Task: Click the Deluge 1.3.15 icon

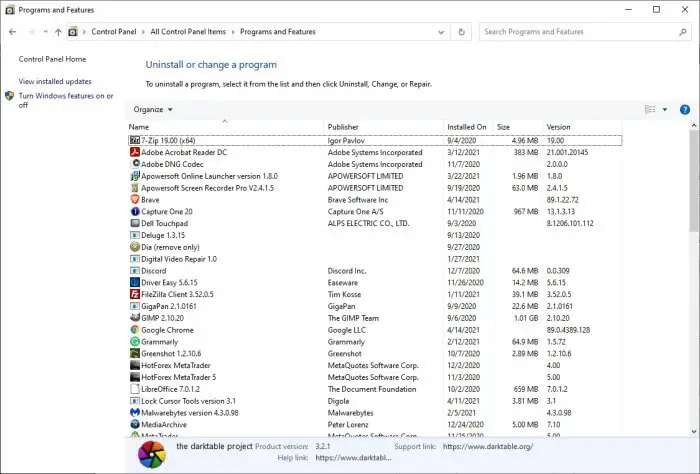Action: click(x=135, y=235)
